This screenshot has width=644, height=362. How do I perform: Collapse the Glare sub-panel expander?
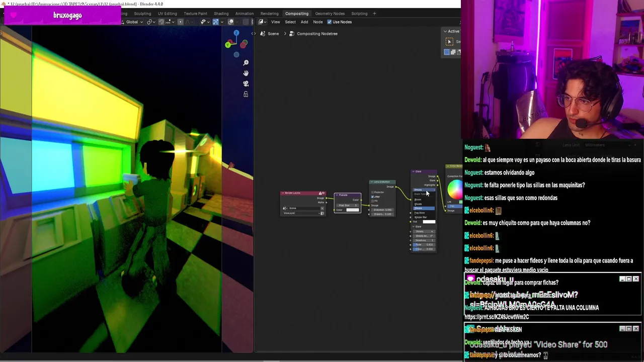point(414,227)
